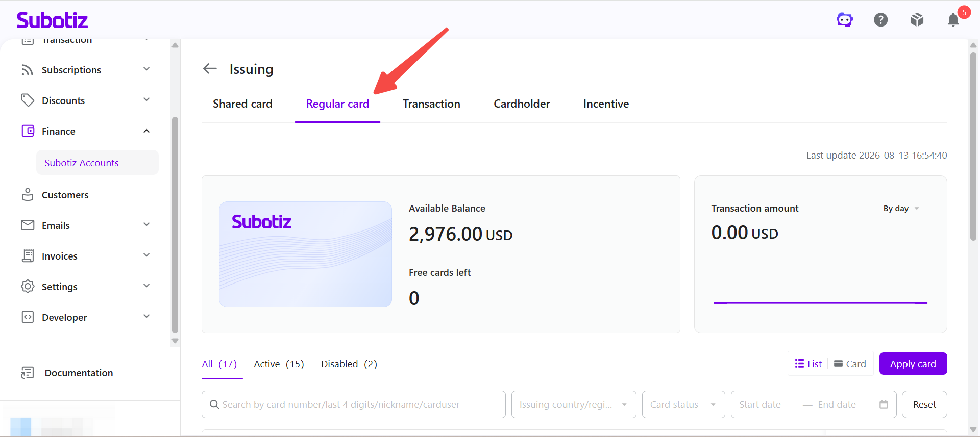Screen dimensions: 980x437
Task: Click the Customers icon in sidebar
Action: coord(28,195)
